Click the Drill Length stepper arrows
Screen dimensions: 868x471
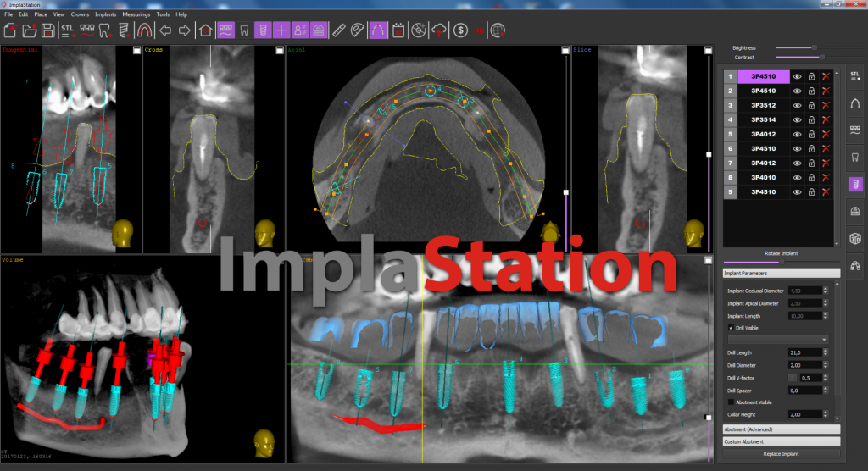(x=826, y=352)
